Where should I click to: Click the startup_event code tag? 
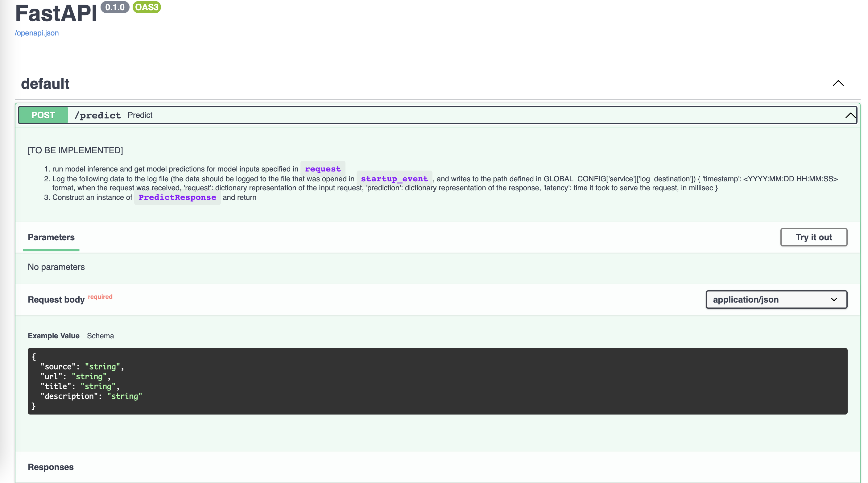pyautogui.click(x=394, y=179)
